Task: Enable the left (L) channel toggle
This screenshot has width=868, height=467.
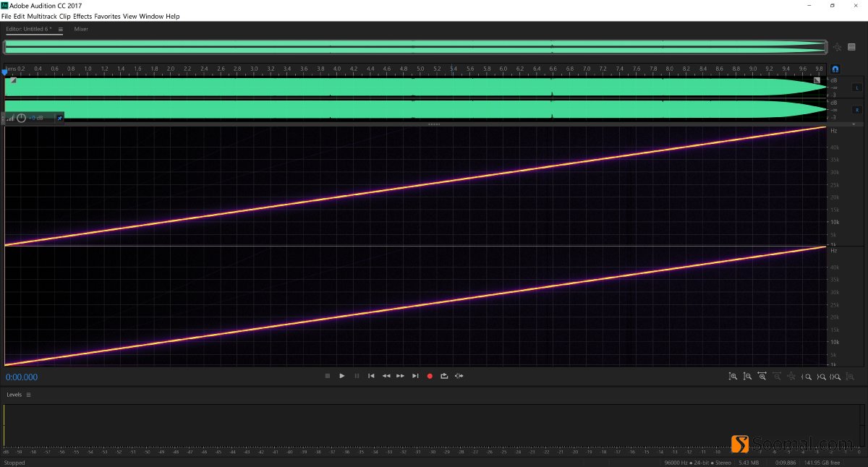Action: coord(857,87)
